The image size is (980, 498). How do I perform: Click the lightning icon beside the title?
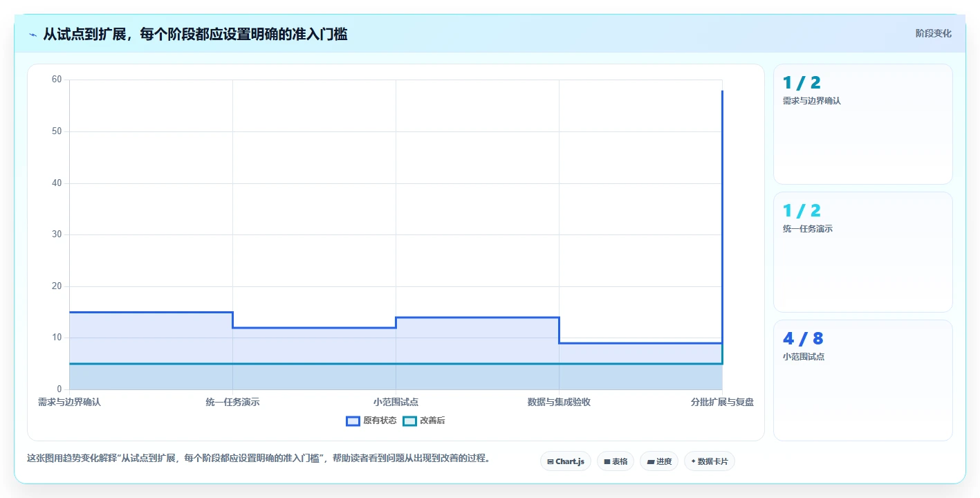click(x=33, y=35)
